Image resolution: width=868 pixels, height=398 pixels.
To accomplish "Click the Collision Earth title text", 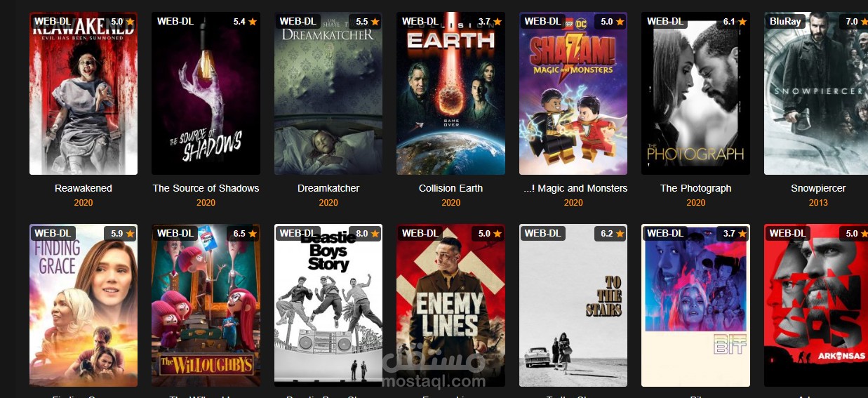I will pyautogui.click(x=450, y=188).
